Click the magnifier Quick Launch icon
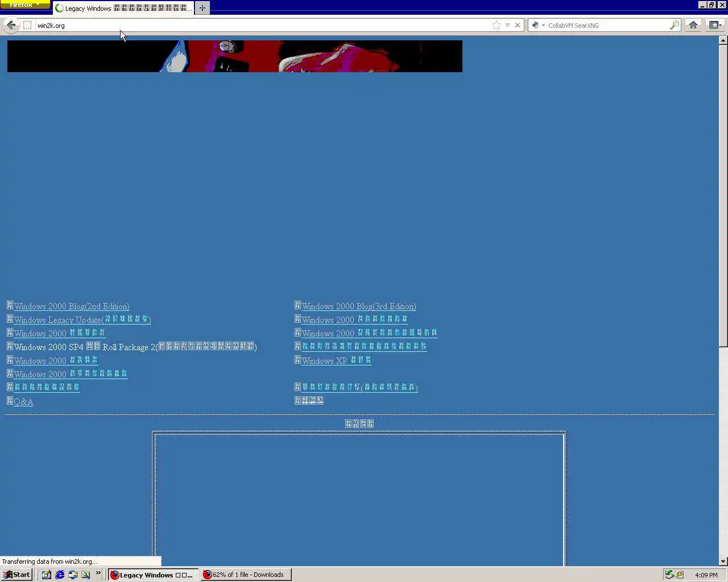The image size is (728, 582). (85, 575)
